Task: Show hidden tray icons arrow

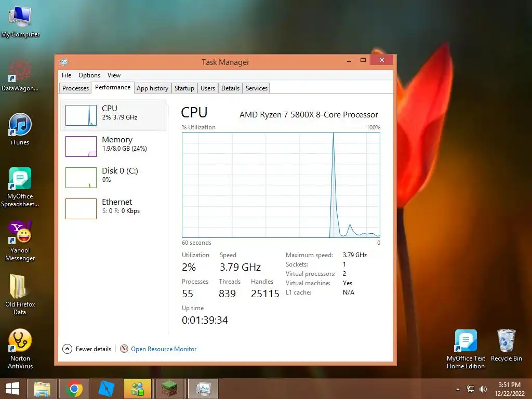Action: [x=458, y=389]
